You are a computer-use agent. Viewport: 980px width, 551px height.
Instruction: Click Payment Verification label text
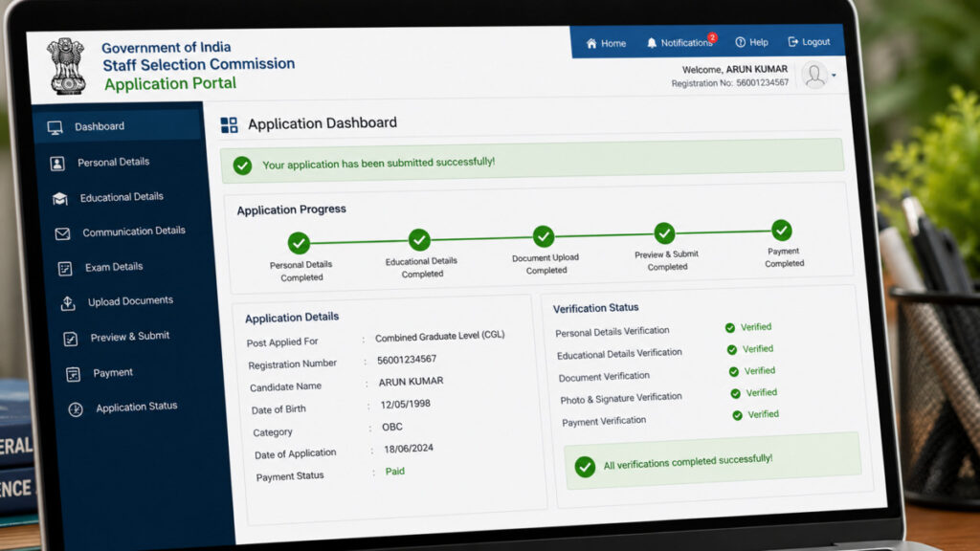pyautogui.click(x=604, y=422)
